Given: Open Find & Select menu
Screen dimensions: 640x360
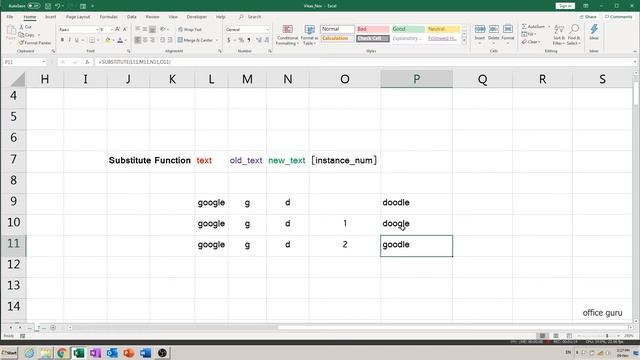Looking at the screenshot, I should coord(573,35).
